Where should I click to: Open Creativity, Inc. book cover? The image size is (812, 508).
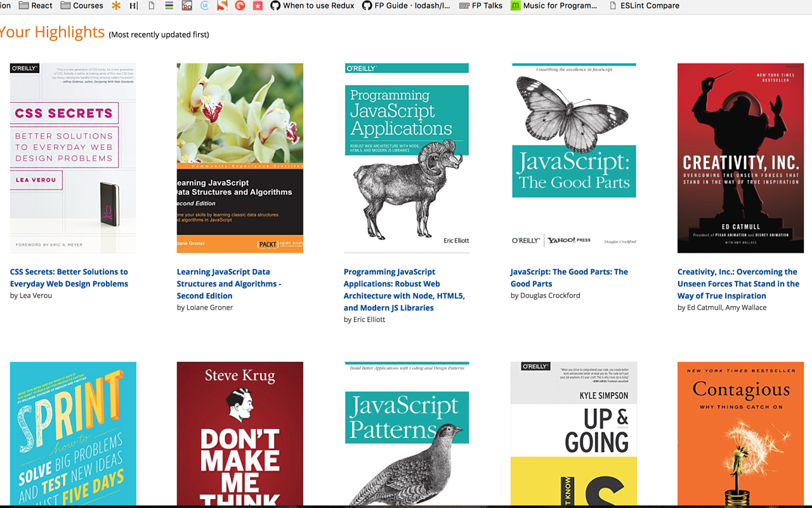click(x=740, y=158)
